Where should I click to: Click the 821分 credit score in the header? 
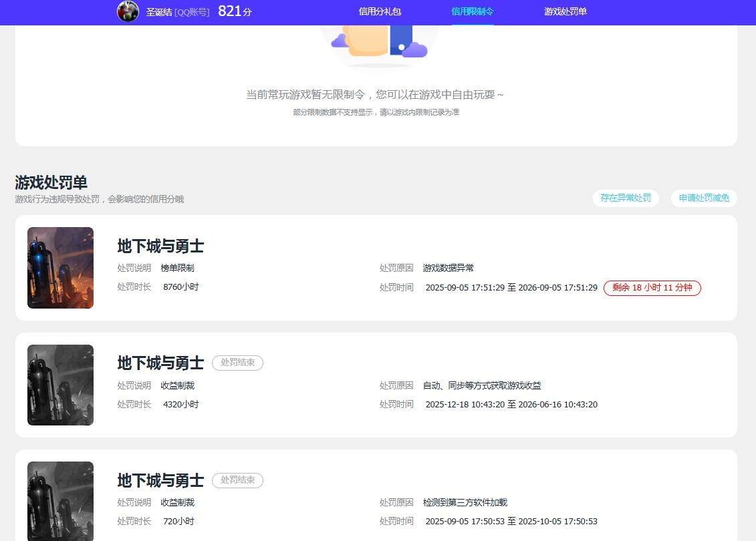tap(235, 11)
